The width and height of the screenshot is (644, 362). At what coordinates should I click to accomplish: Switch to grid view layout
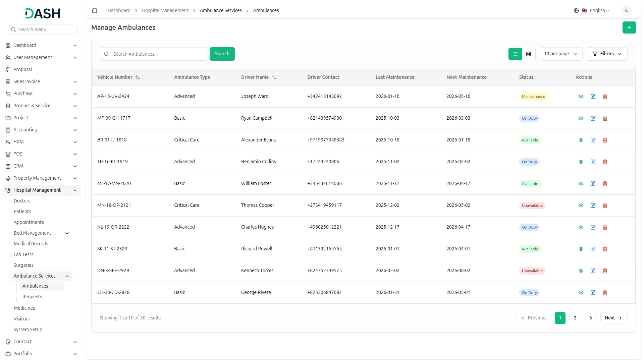click(x=528, y=54)
